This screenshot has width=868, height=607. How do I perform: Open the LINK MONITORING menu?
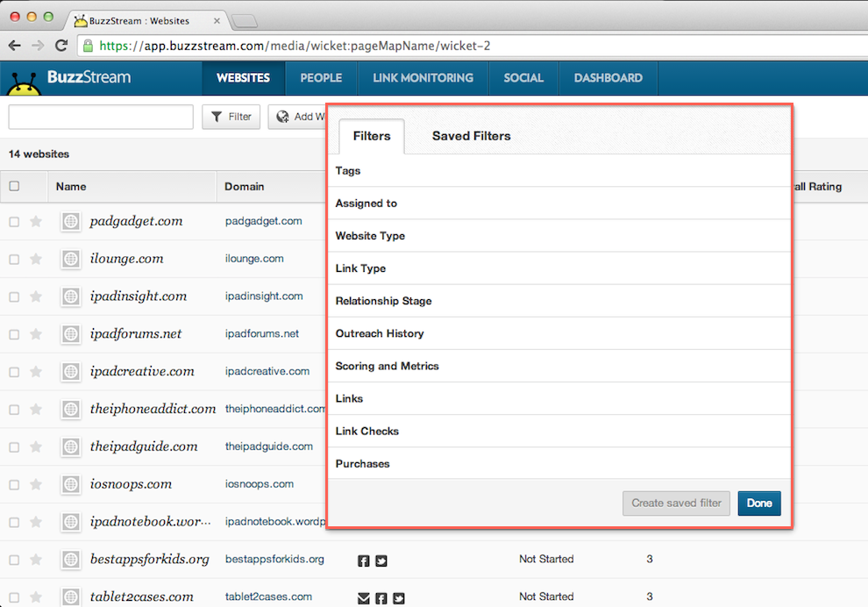point(423,78)
